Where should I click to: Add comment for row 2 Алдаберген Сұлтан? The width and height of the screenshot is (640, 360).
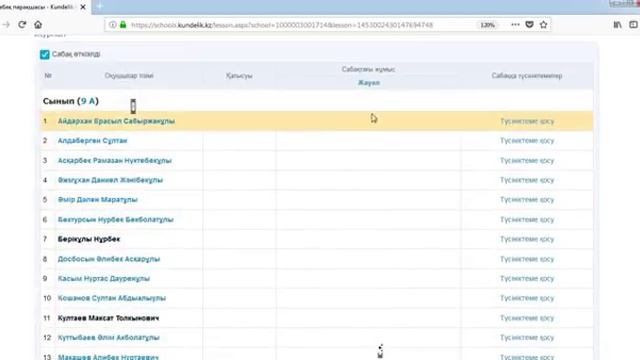527,141
